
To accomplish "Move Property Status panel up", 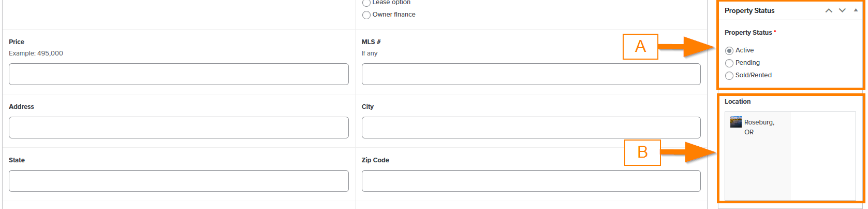I will 829,10.
